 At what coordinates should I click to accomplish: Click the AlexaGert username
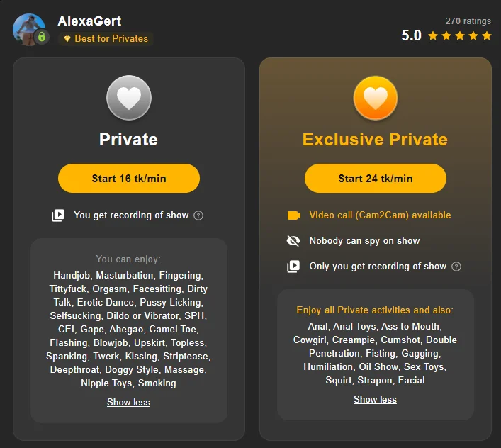[x=89, y=21]
